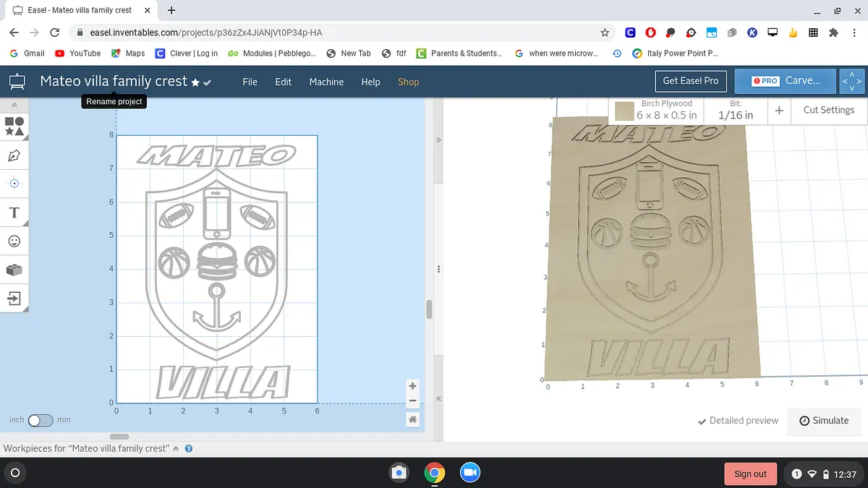The image size is (868, 488).
Task: Select the Pen drawing tool
Action: tap(14, 155)
